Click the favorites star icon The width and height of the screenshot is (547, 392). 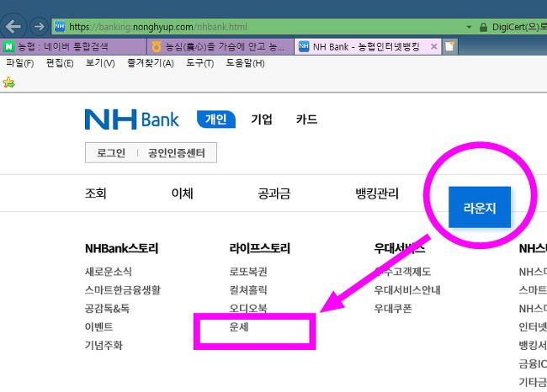pyautogui.click(x=8, y=82)
